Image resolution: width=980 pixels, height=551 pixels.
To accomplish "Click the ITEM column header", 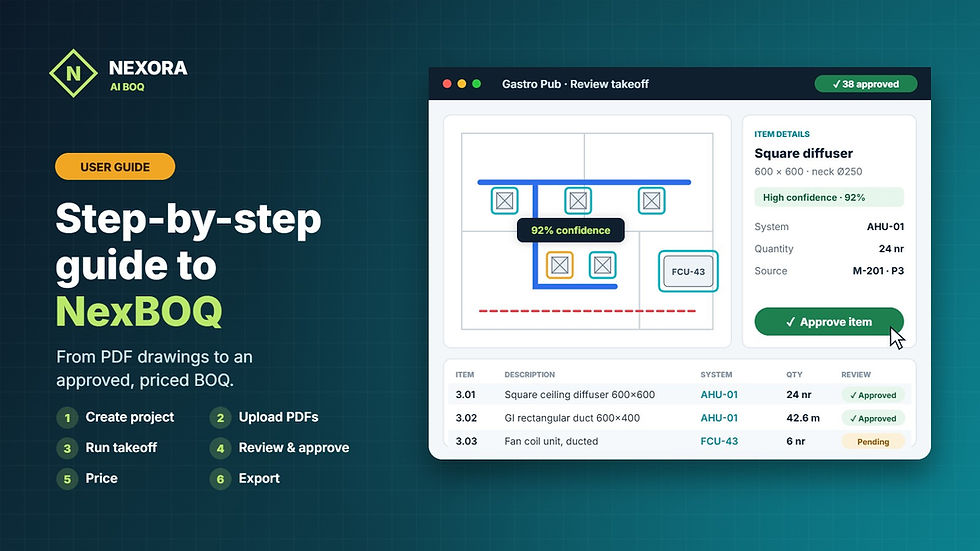I will (464, 374).
